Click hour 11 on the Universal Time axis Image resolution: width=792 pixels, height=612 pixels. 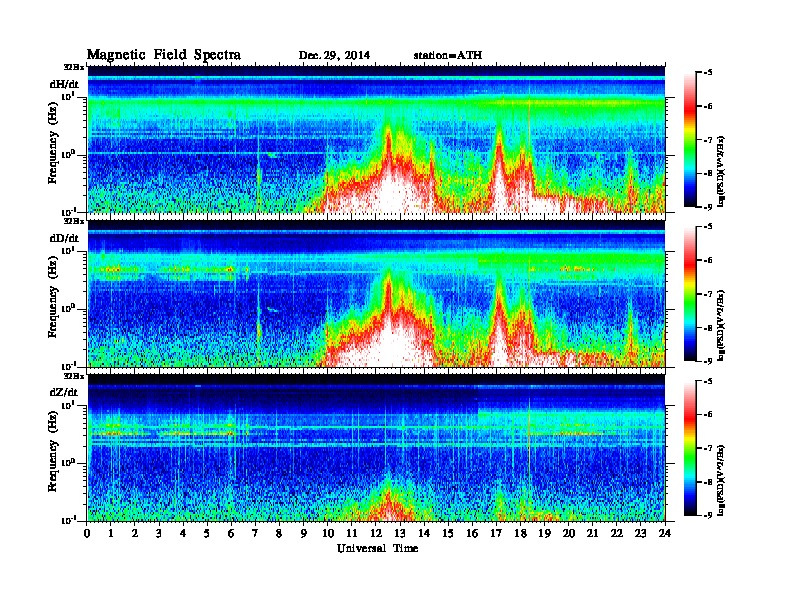[352, 533]
